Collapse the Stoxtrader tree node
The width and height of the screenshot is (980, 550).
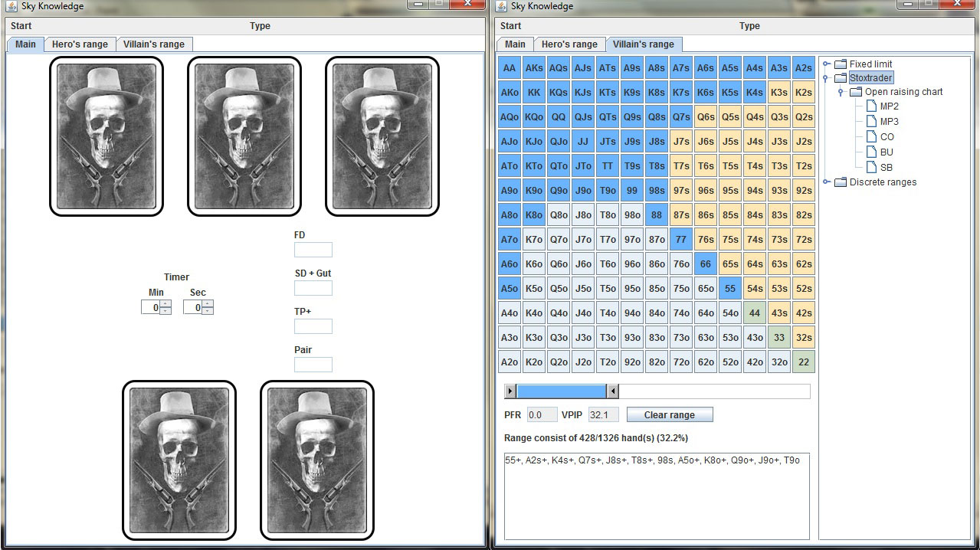point(826,78)
